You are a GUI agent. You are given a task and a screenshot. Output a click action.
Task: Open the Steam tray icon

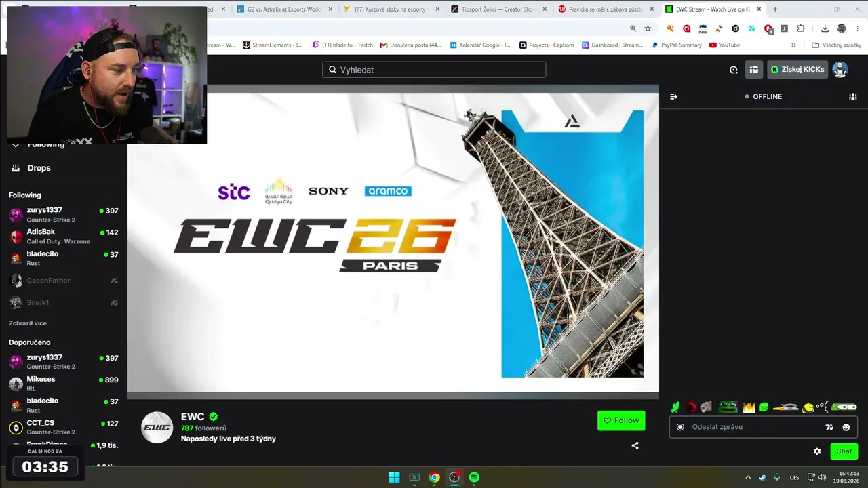point(762,477)
